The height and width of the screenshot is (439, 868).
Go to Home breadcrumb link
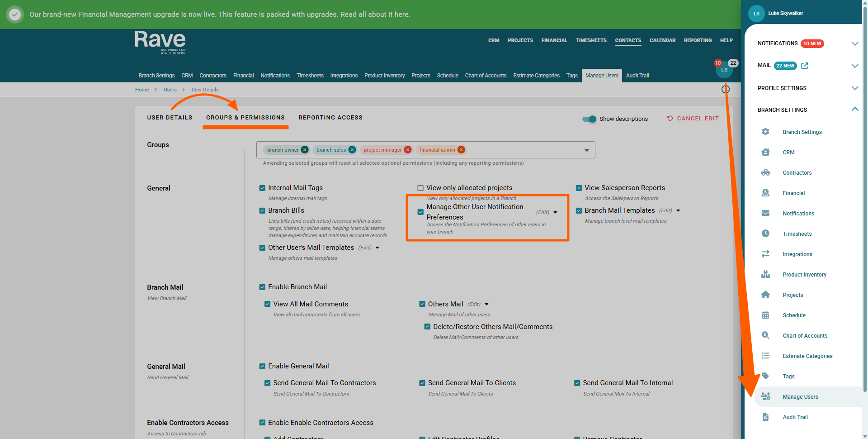pos(142,90)
